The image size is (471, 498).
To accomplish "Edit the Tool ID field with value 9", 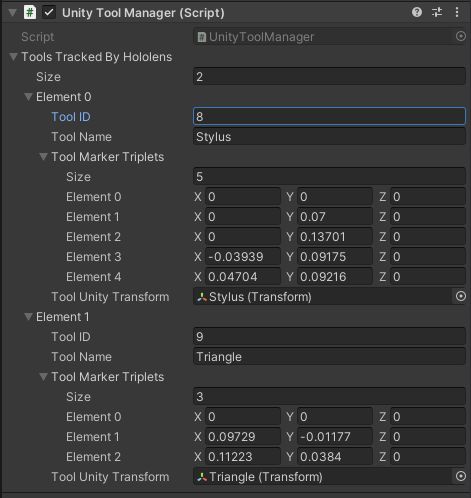I will tap(329, 337).
